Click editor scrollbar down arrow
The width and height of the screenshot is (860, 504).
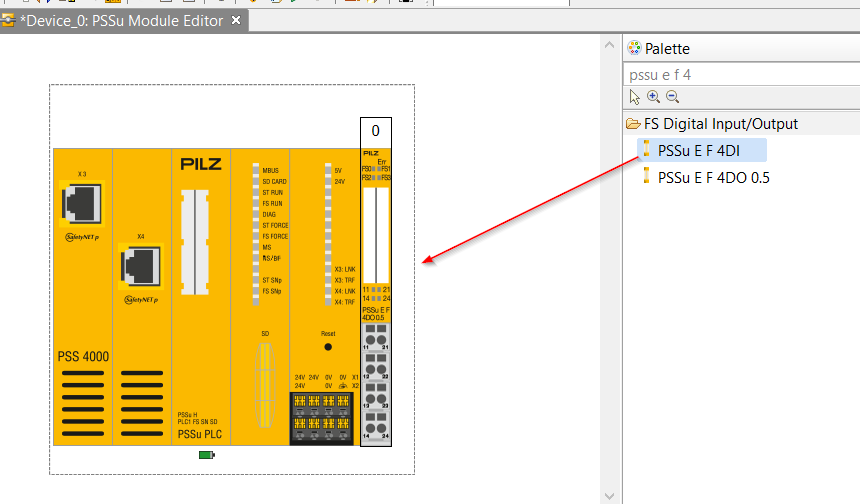(609, 496)
